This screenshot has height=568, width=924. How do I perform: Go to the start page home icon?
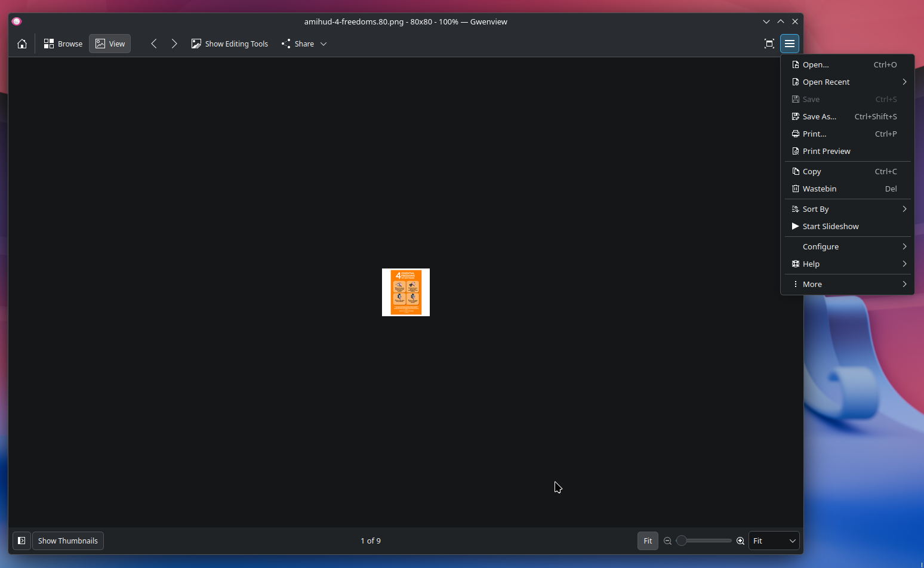[22, 44]
